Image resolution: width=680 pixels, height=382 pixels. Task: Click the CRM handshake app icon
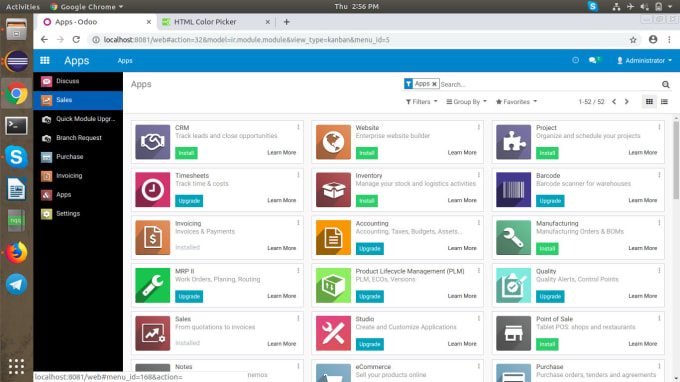pos(153,142)
